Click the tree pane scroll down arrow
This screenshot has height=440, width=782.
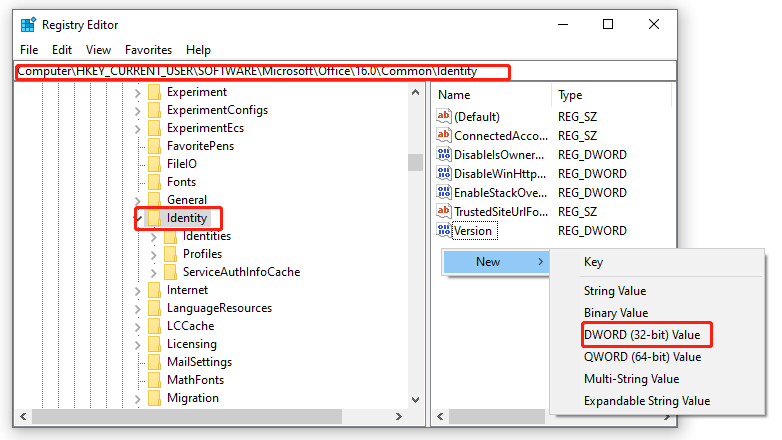pyautogui.click(x=415, y=400)
